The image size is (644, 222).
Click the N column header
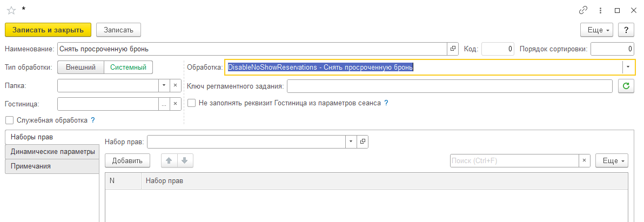pyautogui.click(x=123, y=181)
